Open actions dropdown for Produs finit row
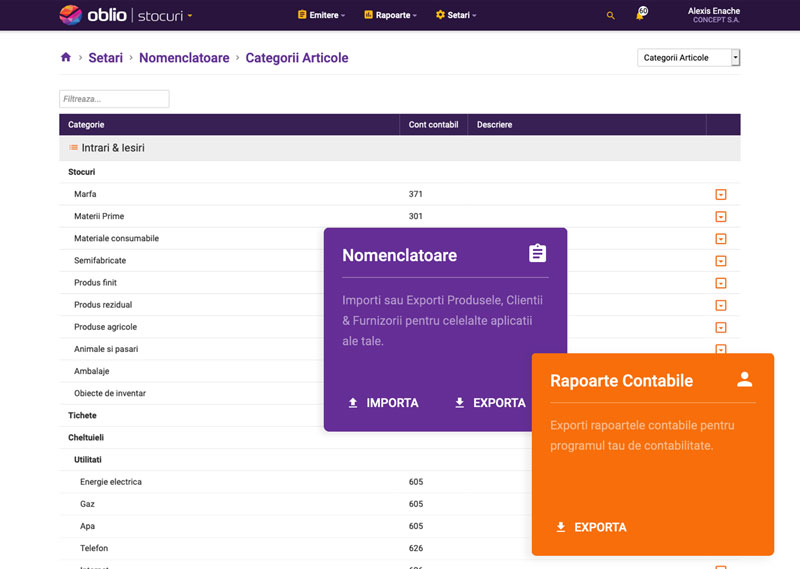The image size is (800, 569). point(720,283)
